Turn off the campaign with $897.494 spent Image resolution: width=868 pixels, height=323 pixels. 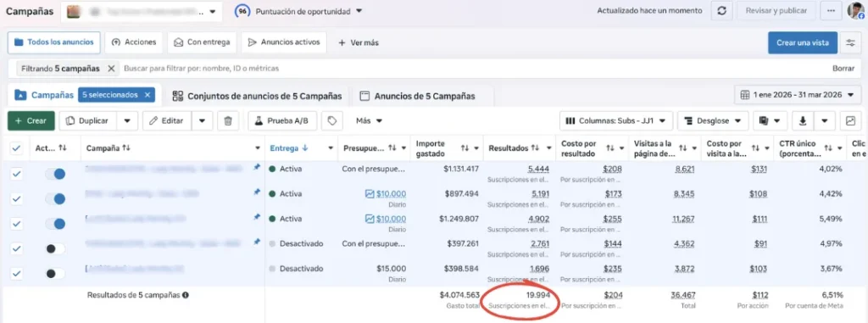tap(55, 199)
